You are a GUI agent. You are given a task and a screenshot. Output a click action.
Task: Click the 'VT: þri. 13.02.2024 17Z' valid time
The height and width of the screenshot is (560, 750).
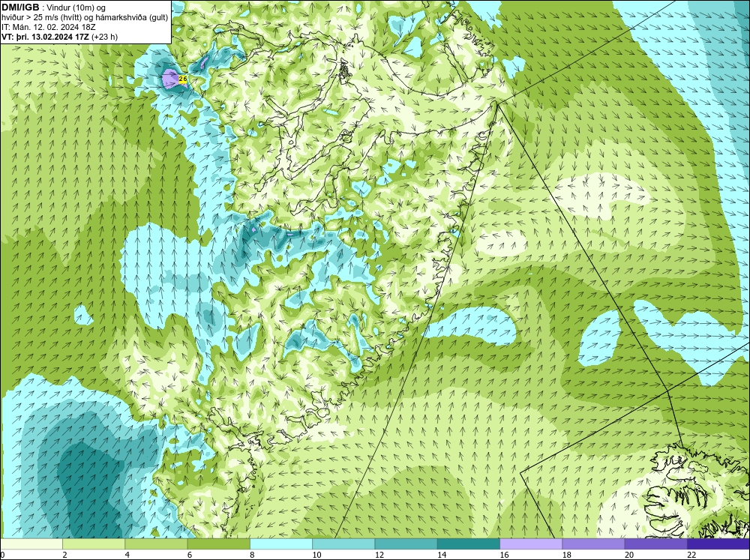pyautogui.click(x=45, y=36)
